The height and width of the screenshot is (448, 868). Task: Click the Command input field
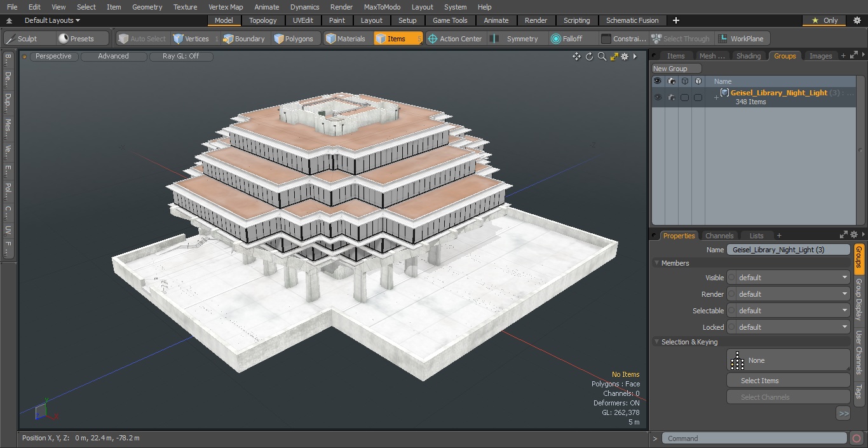point(754,438)
